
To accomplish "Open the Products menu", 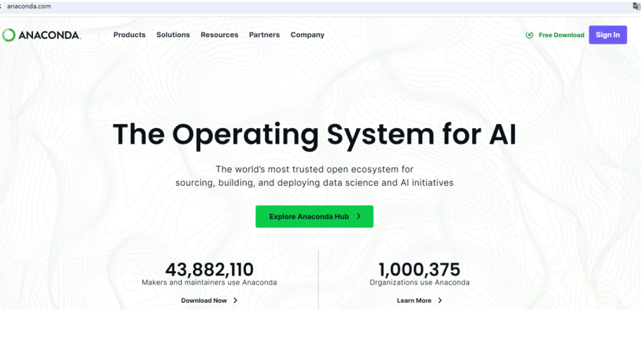I will coord(130,35).
